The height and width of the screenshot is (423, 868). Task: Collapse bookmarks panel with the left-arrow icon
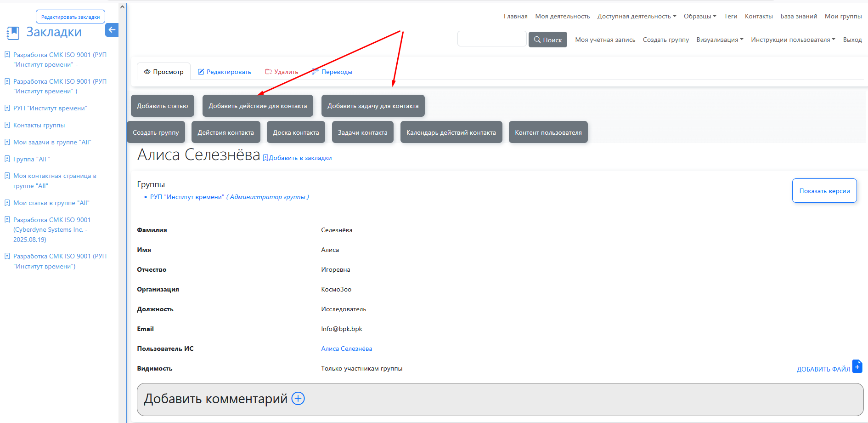pos(112,30)
